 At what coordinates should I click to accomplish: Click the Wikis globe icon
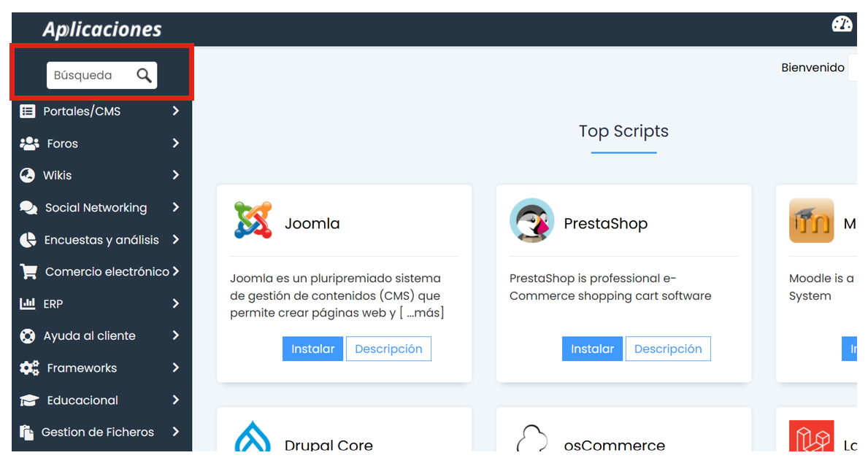pos(27,175)
